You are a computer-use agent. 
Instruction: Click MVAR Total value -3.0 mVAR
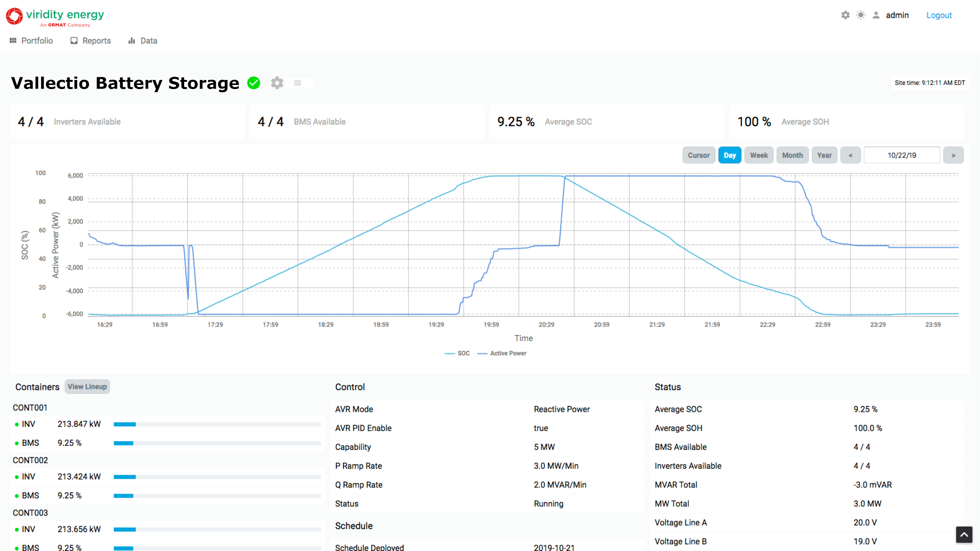(873, 485)
